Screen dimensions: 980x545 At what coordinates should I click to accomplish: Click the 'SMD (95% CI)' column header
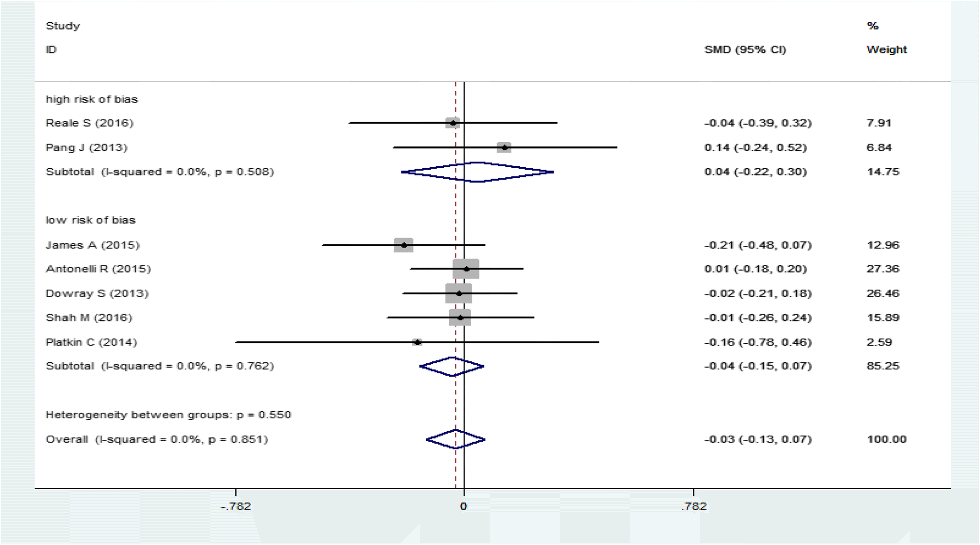[745, 49]
